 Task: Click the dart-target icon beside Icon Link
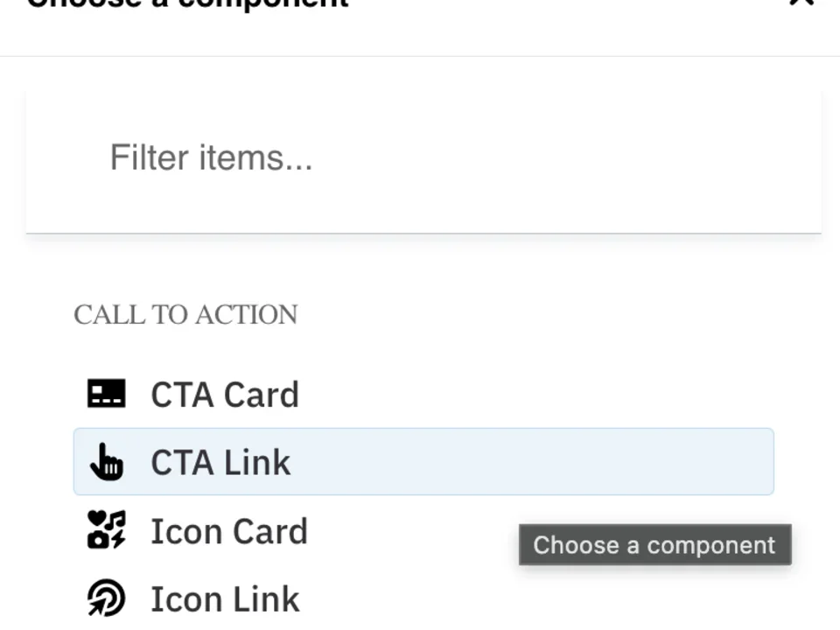tap(107, 598)
